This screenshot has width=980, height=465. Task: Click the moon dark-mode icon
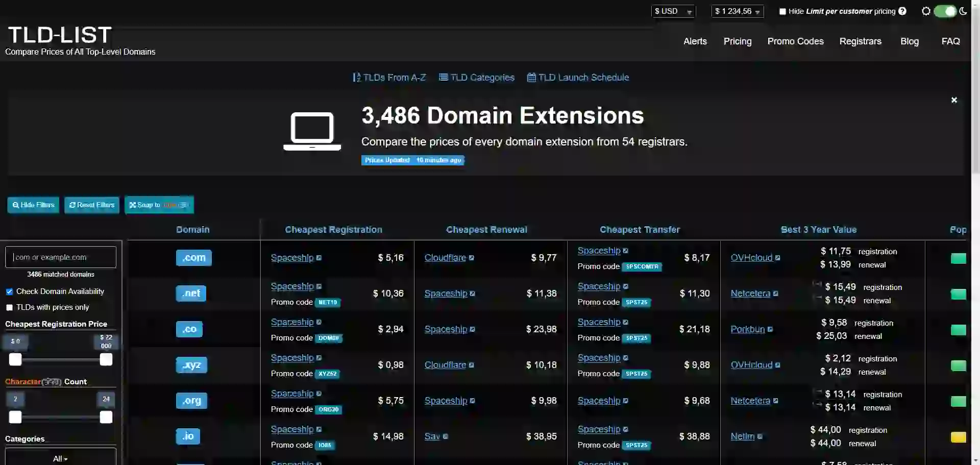click(963, 11)
